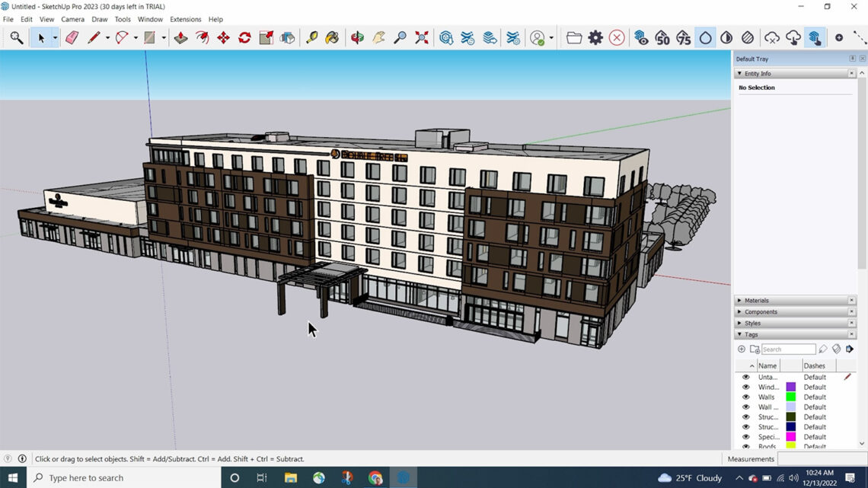
Task: Select the Pan hand tool
Action: pyautogui.click(x=377, y=37)
